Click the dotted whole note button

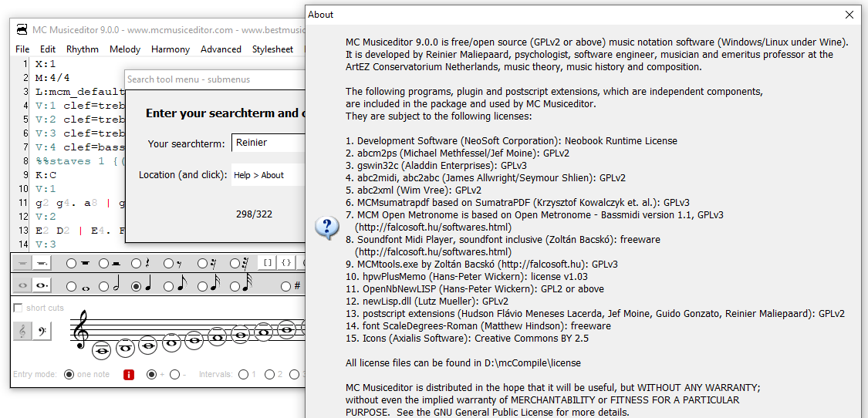click(x=42, y=285)
